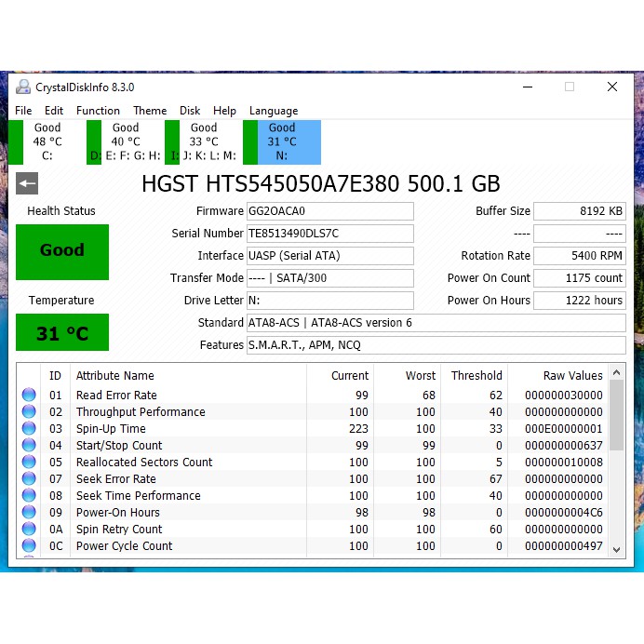Click the status orb for Seek Error Rate
Image resolution: width=644 pixels, height=644 pixels.
(29, 479)
